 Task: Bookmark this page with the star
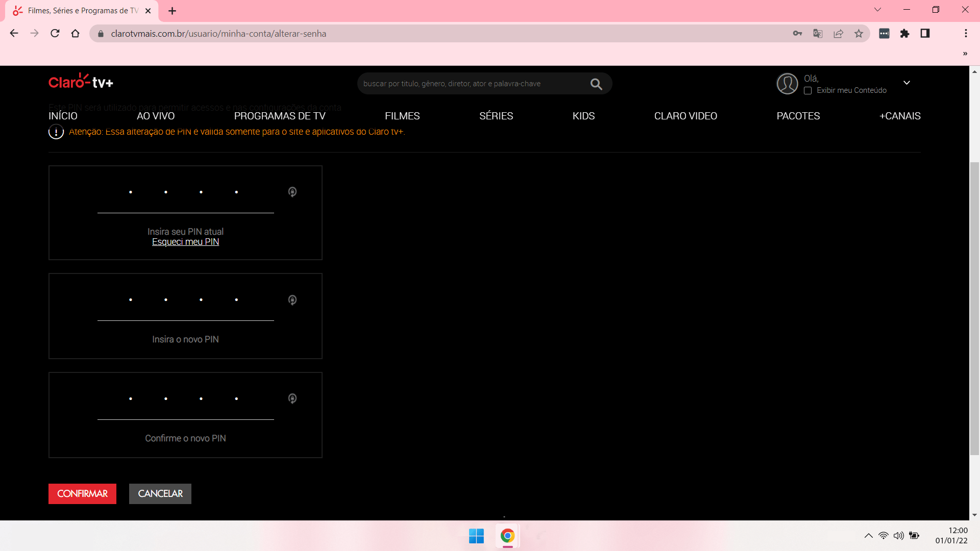[859, 33]
